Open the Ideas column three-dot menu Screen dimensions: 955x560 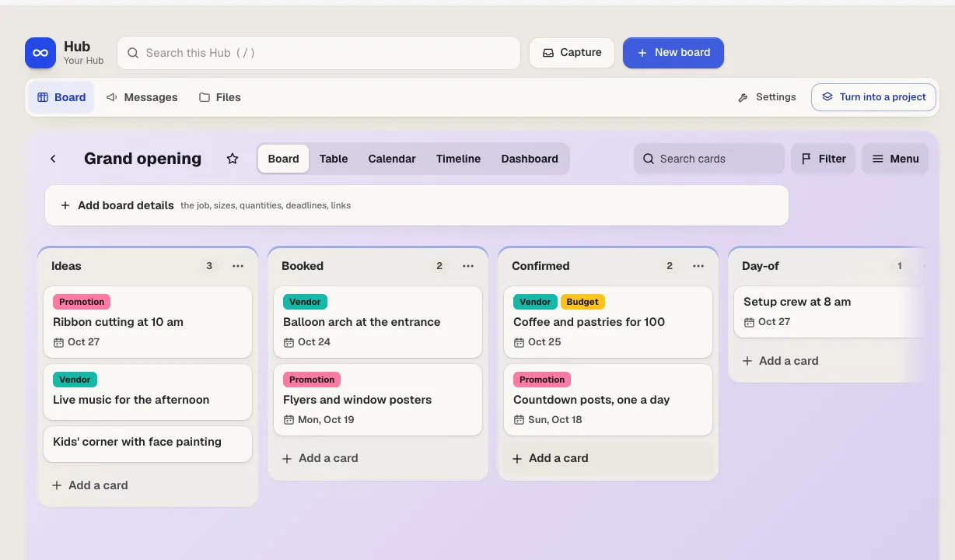click(238, 266)
